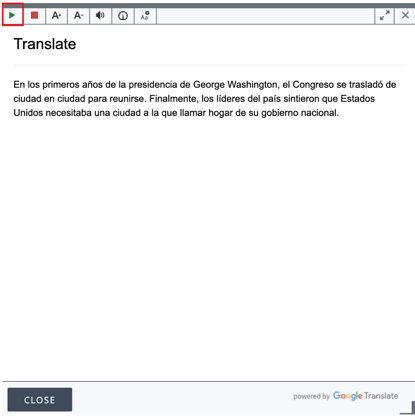Open the speaker voice settings icon

(100, 15)
